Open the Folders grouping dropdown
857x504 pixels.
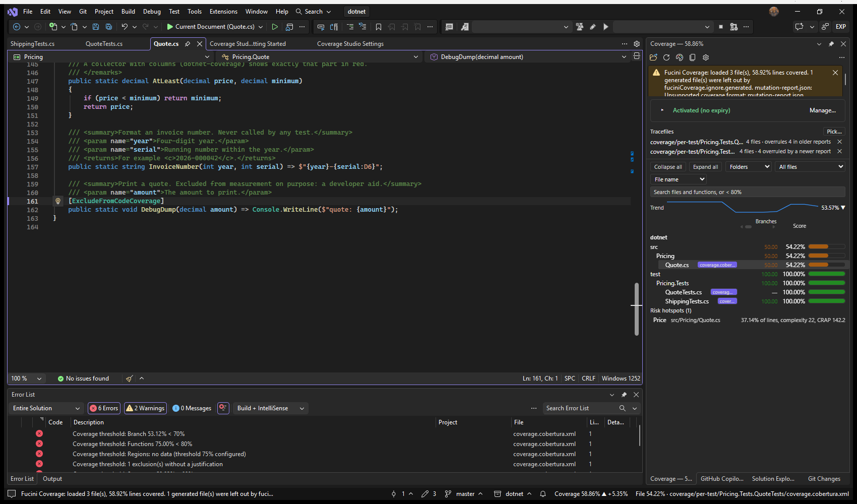pyautogui.click(x=749, y=167)
